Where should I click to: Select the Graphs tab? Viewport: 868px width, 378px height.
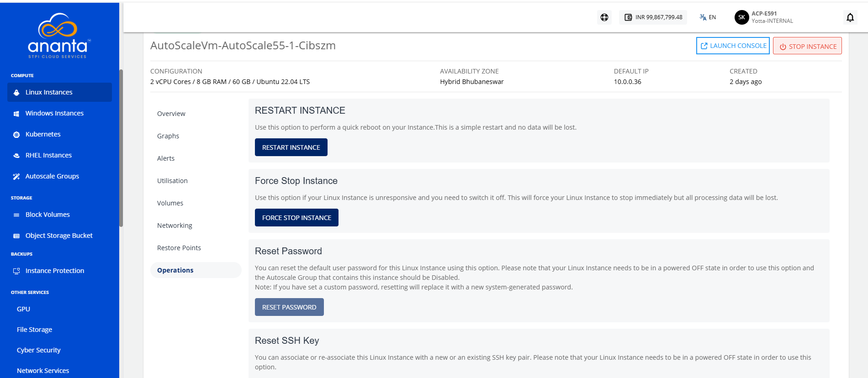(168, 136)
